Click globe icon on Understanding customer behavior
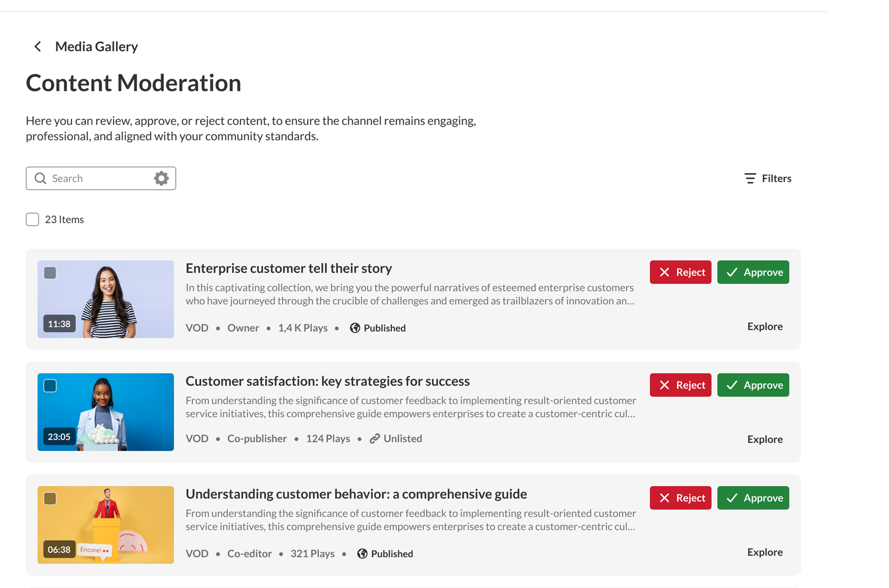 (362, 553)
